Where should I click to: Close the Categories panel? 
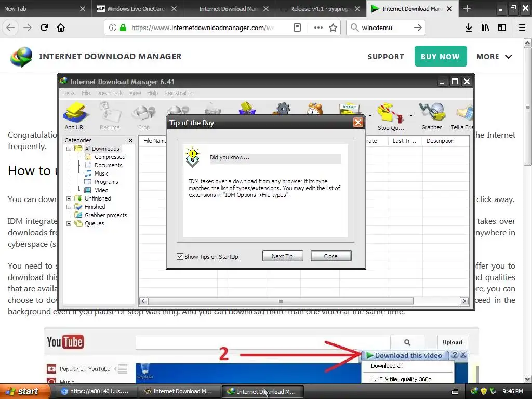[130, 140]
